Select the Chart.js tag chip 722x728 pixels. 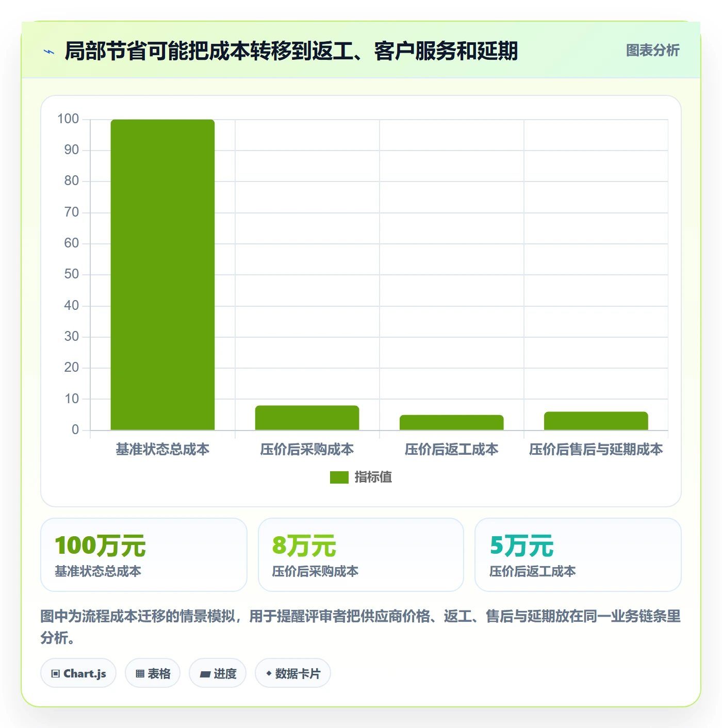pyautogui.click(x=78, y=673)
